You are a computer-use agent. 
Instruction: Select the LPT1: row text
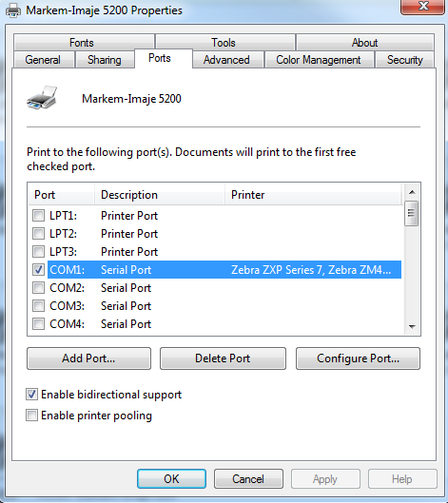(63, 216)
